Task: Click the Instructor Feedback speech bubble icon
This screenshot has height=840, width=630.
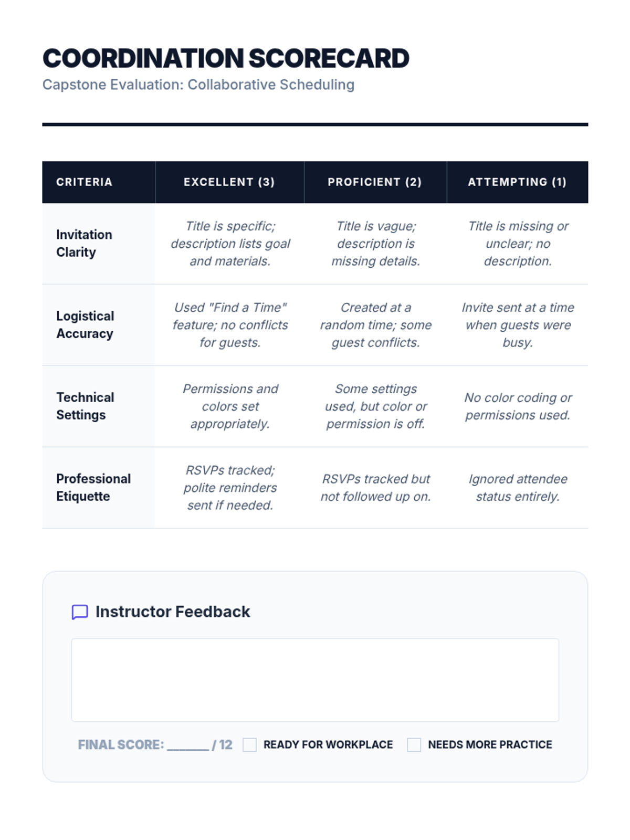Action: pyautogui.click(x=80, y=612)
